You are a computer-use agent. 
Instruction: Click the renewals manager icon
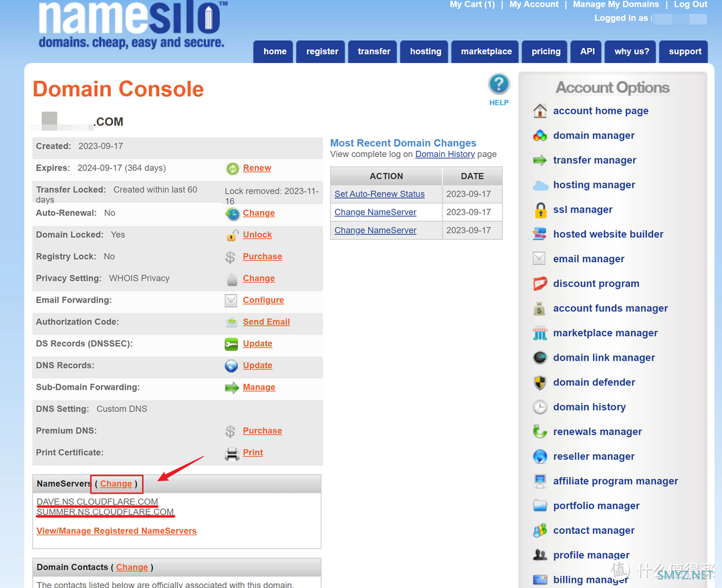539,432
